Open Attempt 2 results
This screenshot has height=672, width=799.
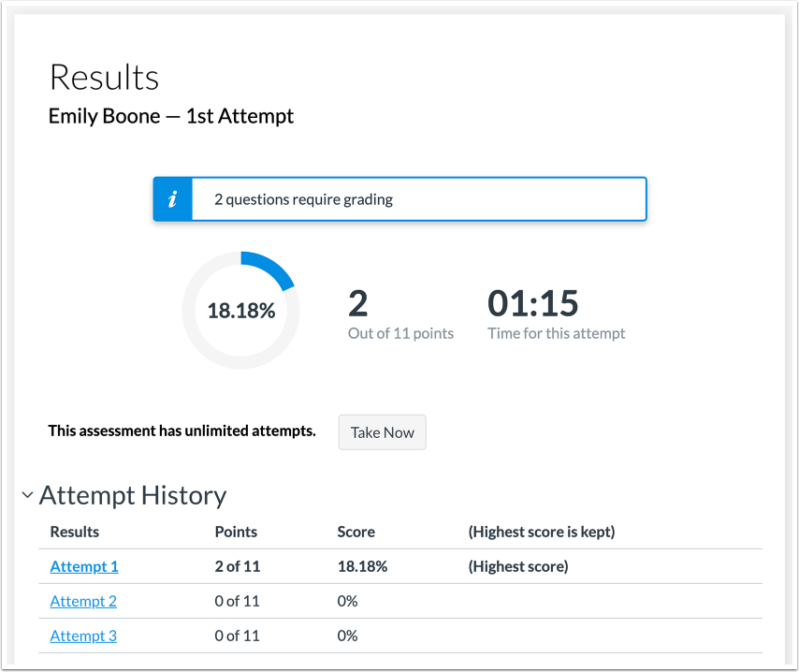tap(83, 601)
